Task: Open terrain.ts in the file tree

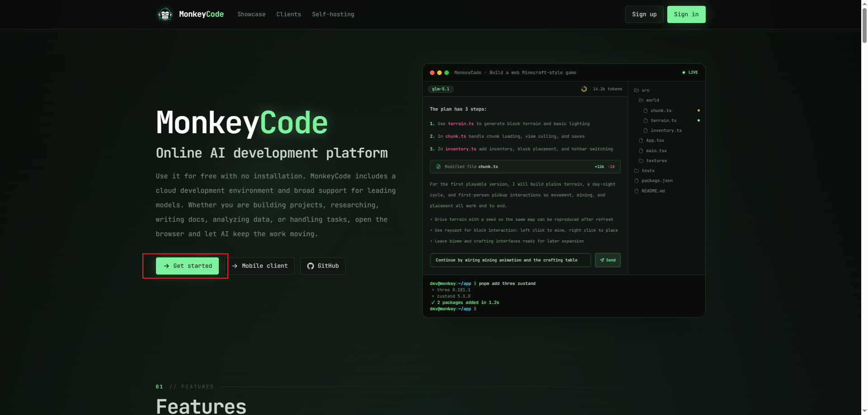Action: click(x=663, y=121)
